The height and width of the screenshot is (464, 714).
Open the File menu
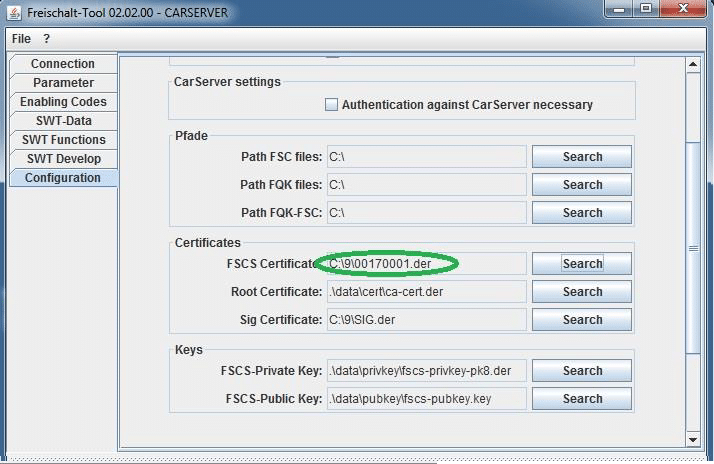coord(21,38)
